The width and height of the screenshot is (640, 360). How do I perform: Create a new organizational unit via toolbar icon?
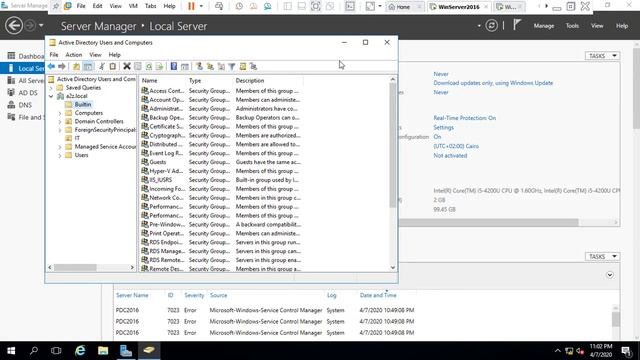pyautogui.click(x=221, y=66)
